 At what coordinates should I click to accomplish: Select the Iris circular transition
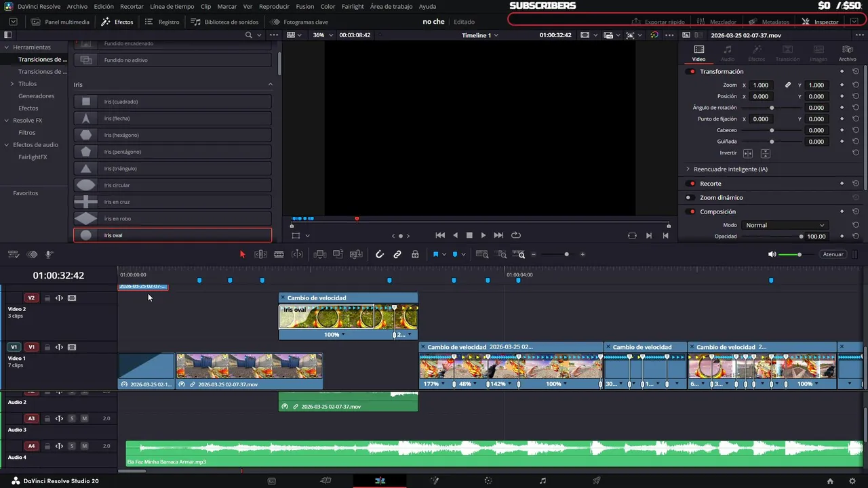coord(172,185)
